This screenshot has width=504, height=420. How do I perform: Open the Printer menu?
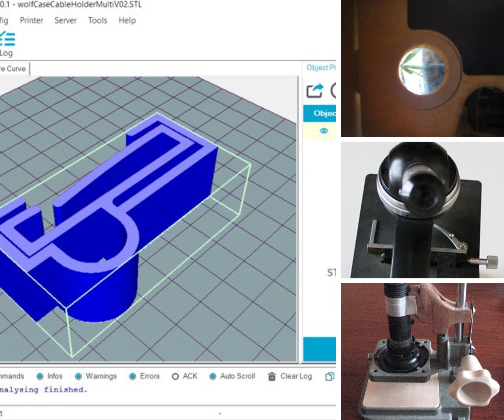[31, 20]
